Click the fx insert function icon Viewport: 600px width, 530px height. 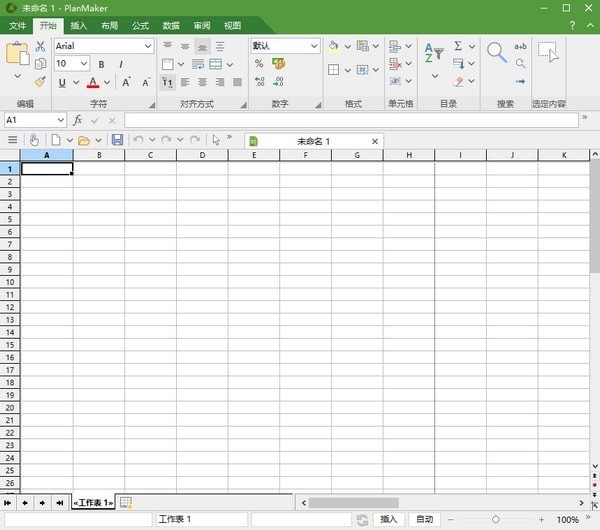78,120
